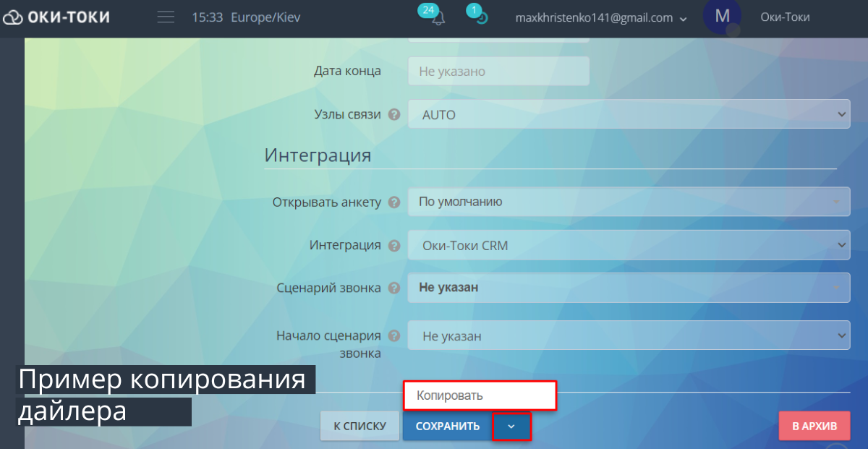Select Копировать from the save menu
Image resolution: width=868 pixels, height=454 pixels.
(x=480, y=395)
